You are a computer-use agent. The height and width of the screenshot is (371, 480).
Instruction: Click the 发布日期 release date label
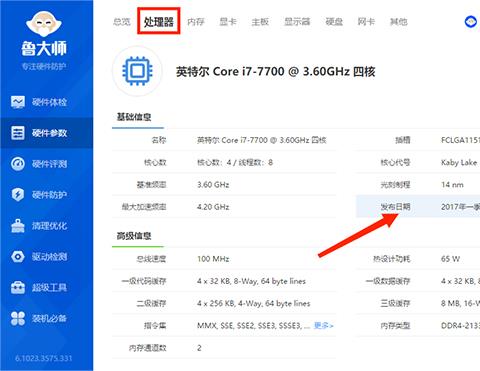(395, 207)
